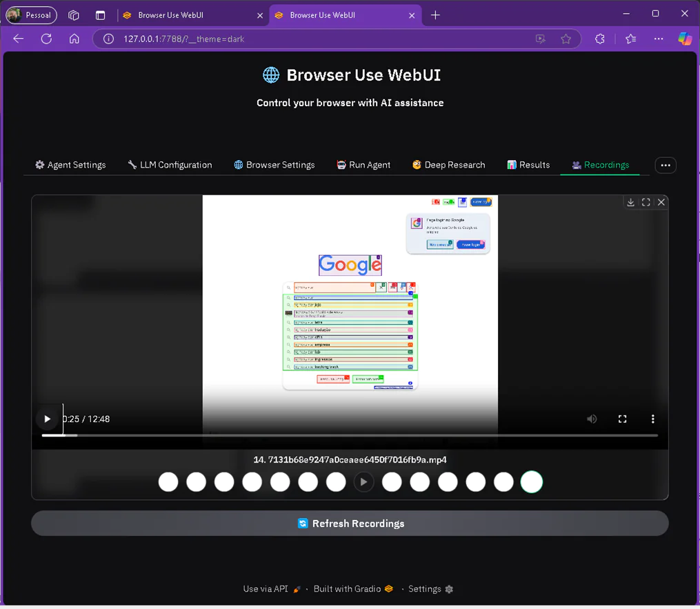Click the 0:25 / 12:48 time display
This screenshot has height=609, width=700.
(86, 419)
